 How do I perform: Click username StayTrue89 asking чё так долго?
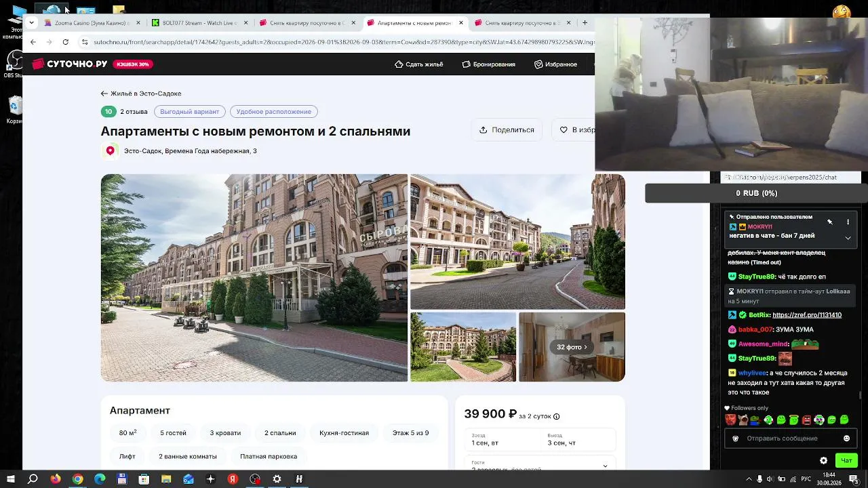click(756, 277)
